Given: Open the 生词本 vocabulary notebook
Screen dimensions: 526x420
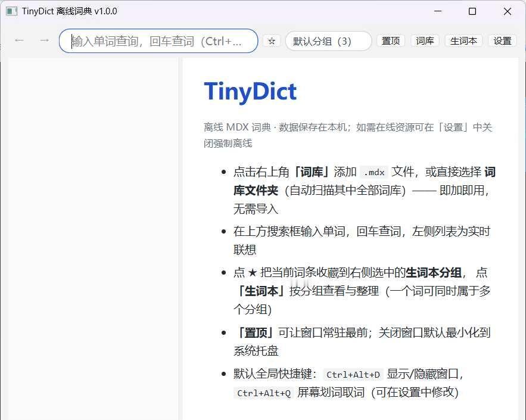Looking at the screenshot, I should tap(463, 41).
